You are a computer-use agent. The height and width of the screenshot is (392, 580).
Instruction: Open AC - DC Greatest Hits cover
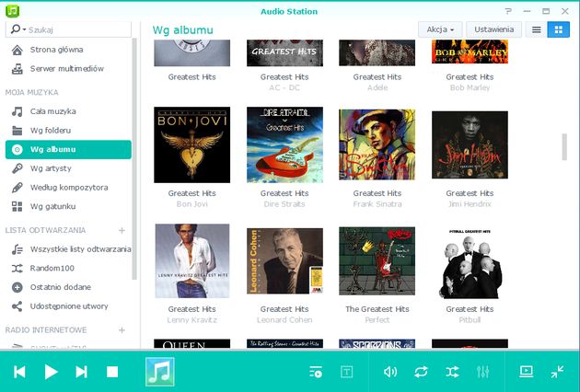point(284,53)
